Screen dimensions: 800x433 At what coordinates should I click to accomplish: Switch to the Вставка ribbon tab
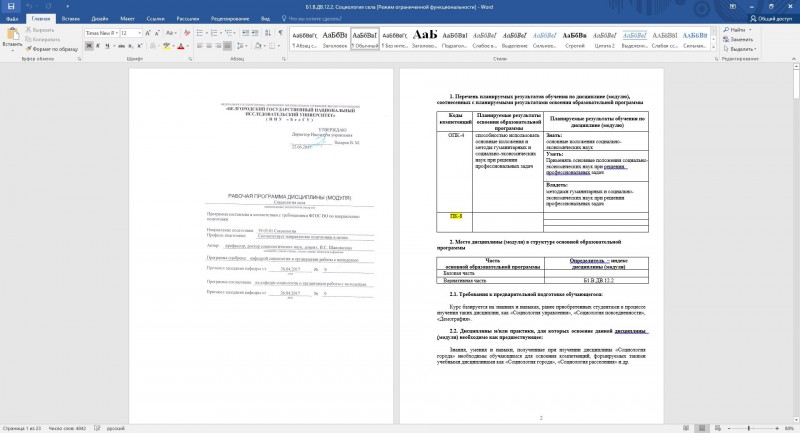[x=70, y=19]
